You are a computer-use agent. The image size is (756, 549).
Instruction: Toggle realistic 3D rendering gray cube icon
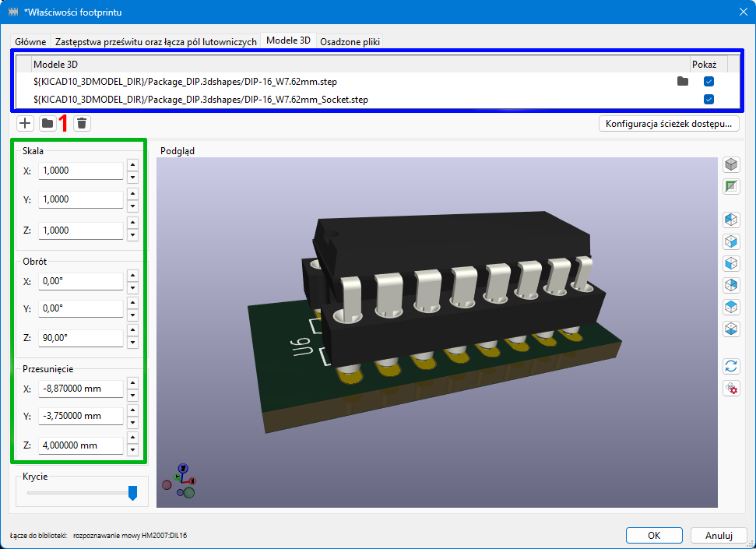731,164
